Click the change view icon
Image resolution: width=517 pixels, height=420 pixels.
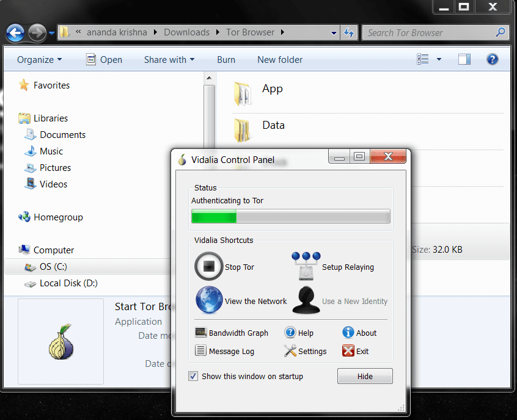423,60
